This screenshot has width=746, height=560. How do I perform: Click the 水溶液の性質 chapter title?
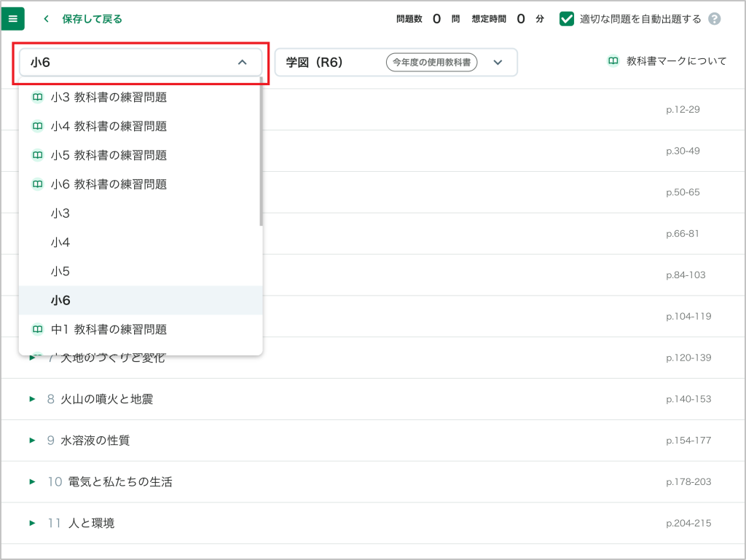[95, 441]
